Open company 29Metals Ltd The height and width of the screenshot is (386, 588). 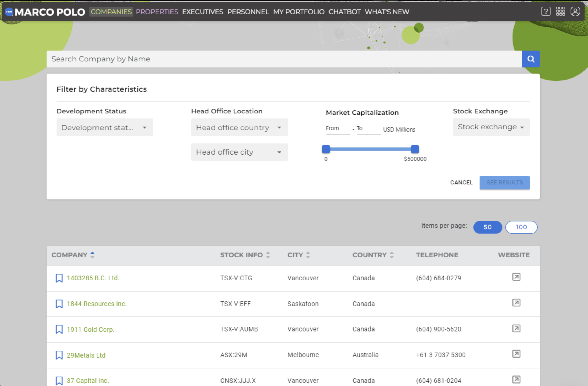click(86, 355)
